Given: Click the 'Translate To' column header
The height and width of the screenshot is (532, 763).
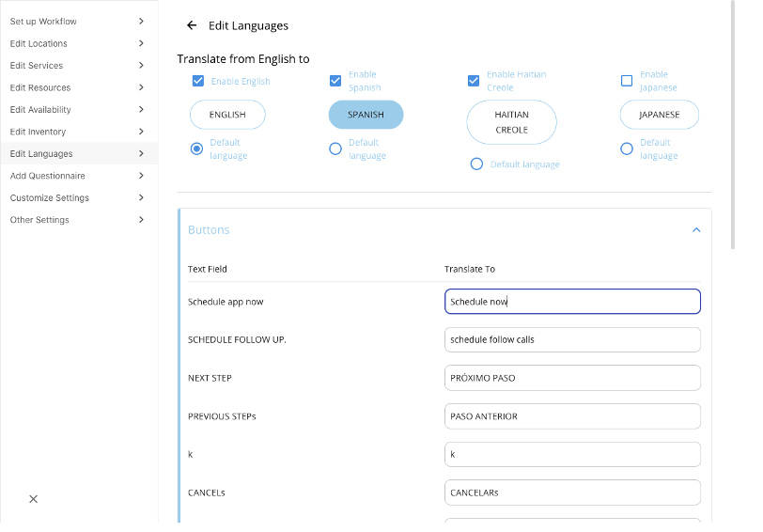Looking at the screenshot, I should (x=470, y=269).
